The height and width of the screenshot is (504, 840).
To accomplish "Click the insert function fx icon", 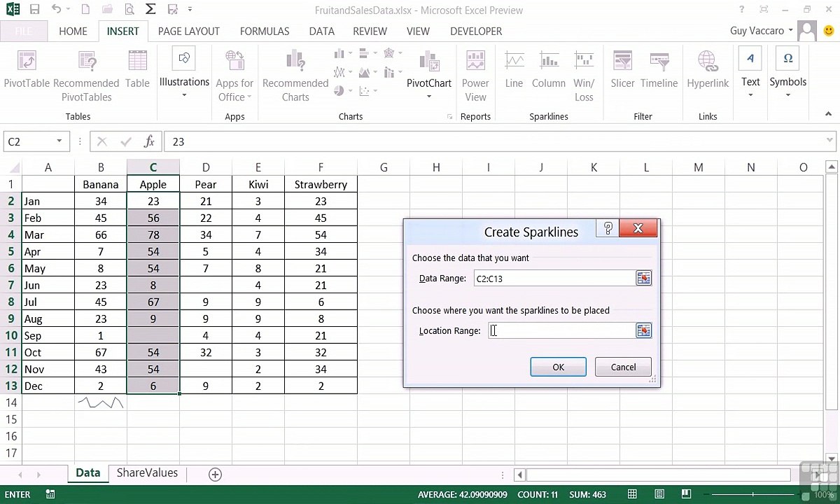I will click(149, 141).
